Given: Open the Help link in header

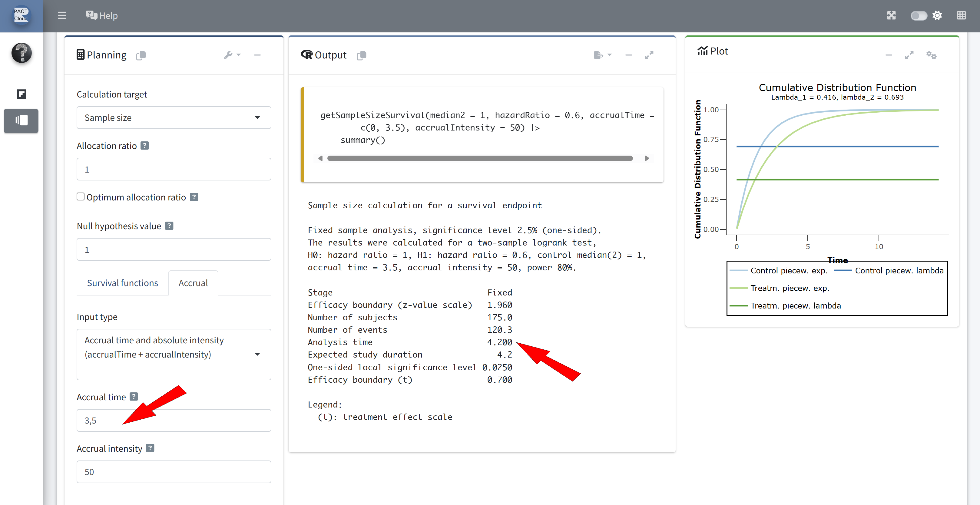Looking at the screenshot, I should (x=101, y=15).
